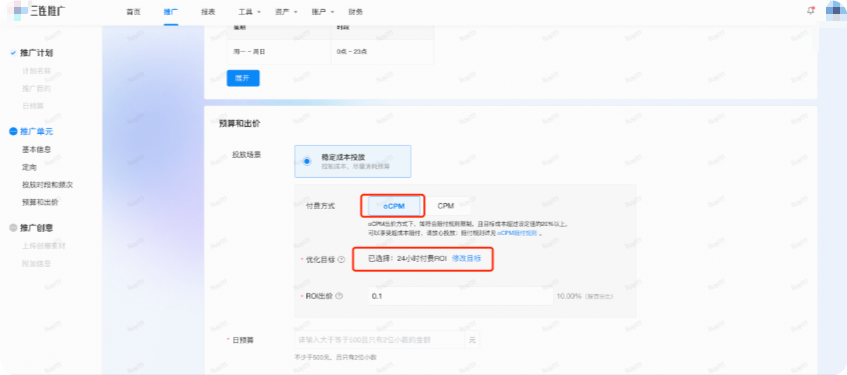Expand the 工具 dropdown menu
This screenshot has width=847, height=375.
point(249,12)
